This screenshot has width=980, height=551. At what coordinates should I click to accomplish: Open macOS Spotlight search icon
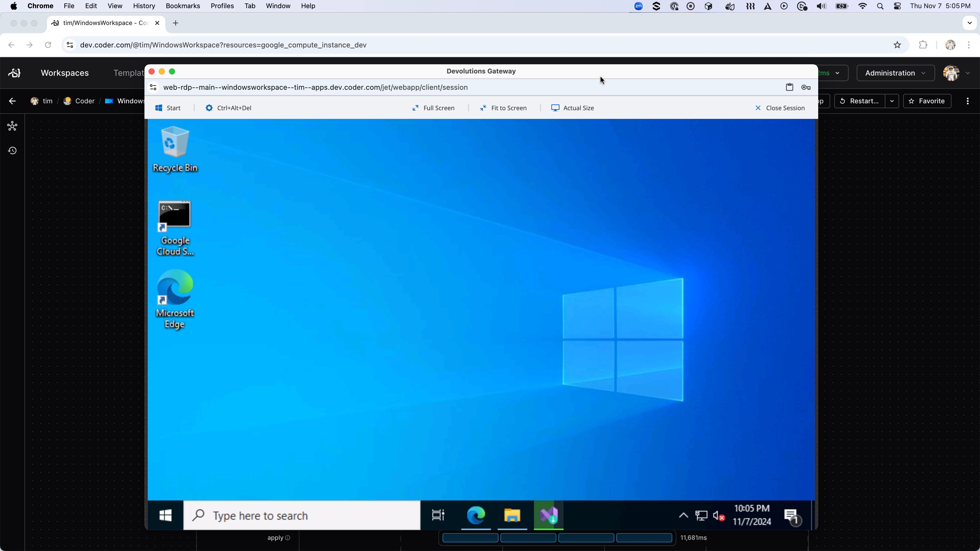[x=880, y=6]
